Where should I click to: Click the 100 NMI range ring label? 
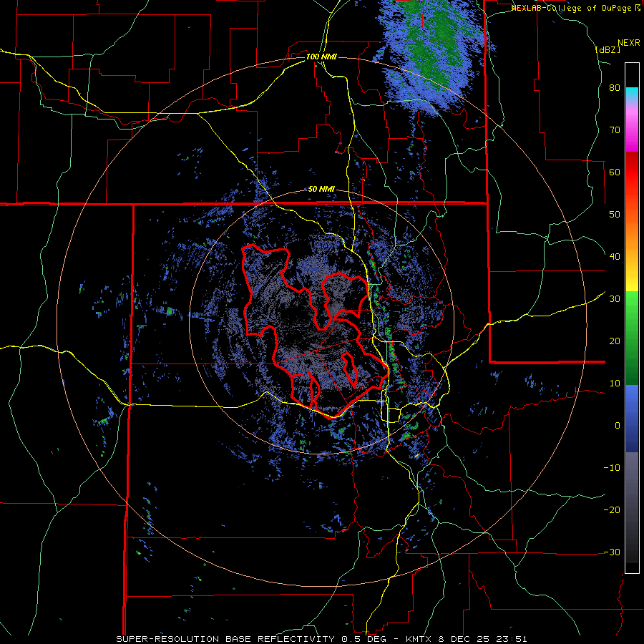pos(321,57)
